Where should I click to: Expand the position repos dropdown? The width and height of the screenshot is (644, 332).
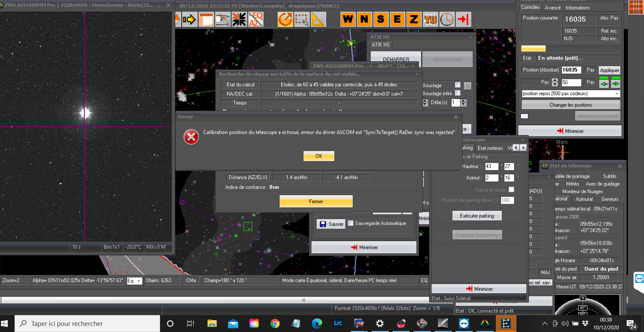(616, 94)
